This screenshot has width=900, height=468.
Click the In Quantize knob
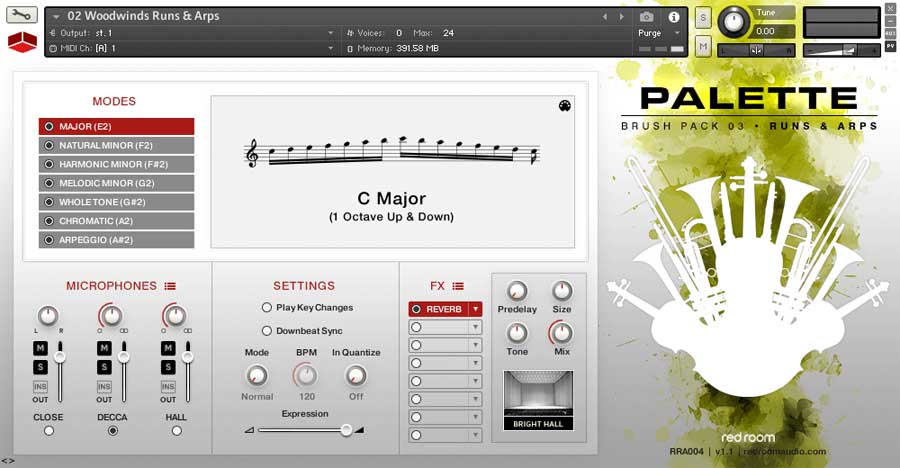(356, 376)
